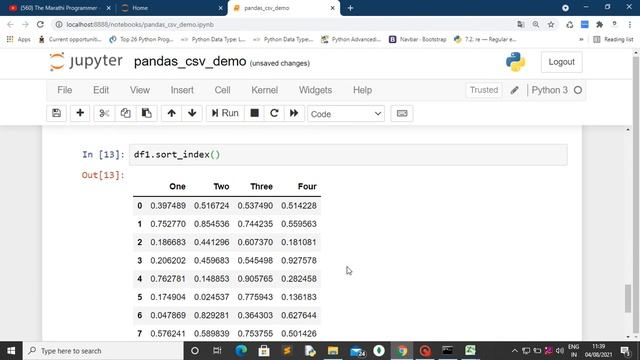Screen dimensions: 640x360
Task: Open Microsoft Edge from taskbar
Action: coord(241,351)
